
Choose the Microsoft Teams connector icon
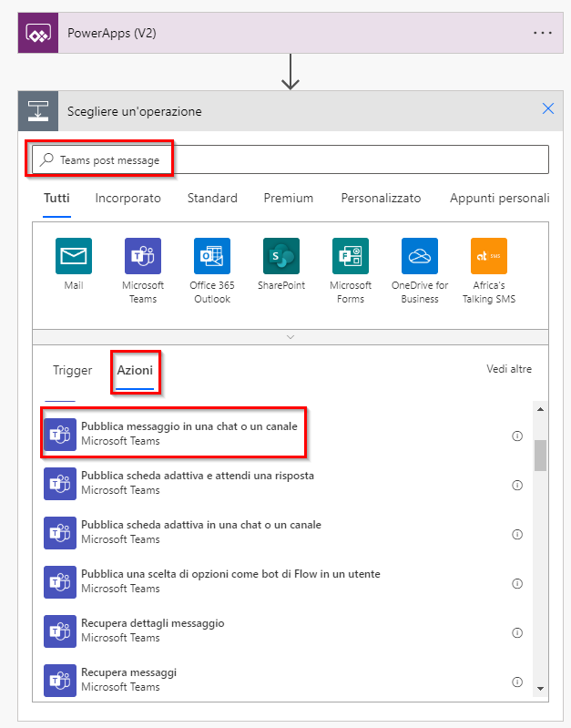(142, 256)
